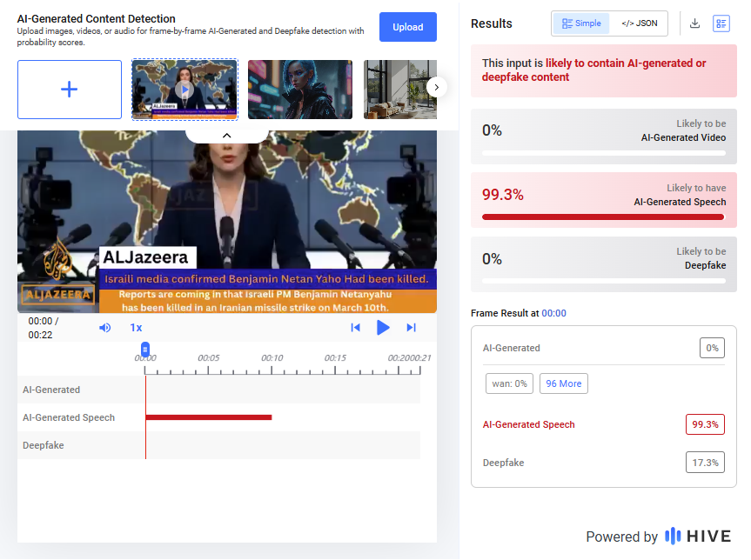Change the 1x playback speed
The image size is (751, 560).
point(135,327)
